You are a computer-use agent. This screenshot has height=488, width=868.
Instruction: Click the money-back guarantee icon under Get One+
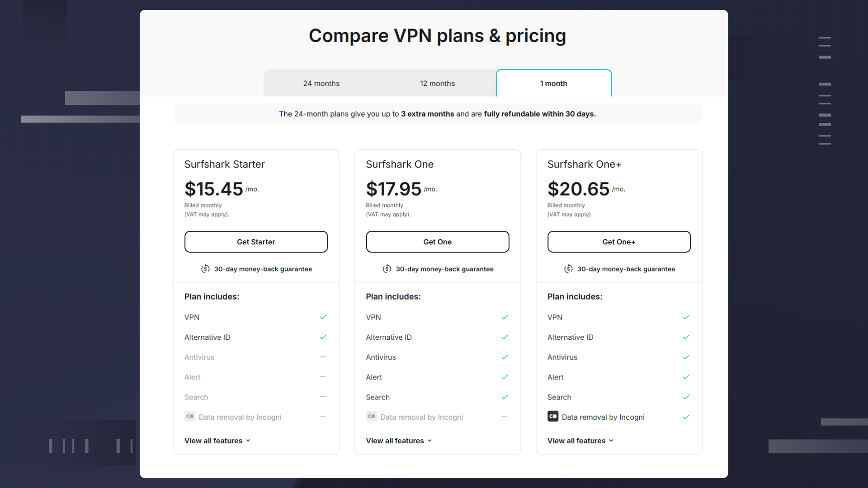point(568,269)
